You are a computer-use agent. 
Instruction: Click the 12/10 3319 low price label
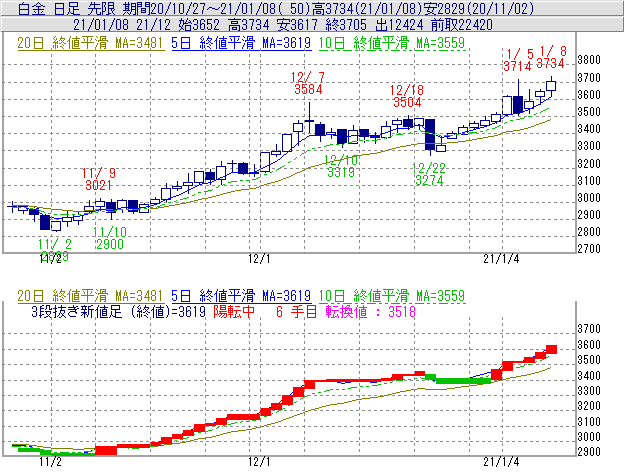pos(341,166)
